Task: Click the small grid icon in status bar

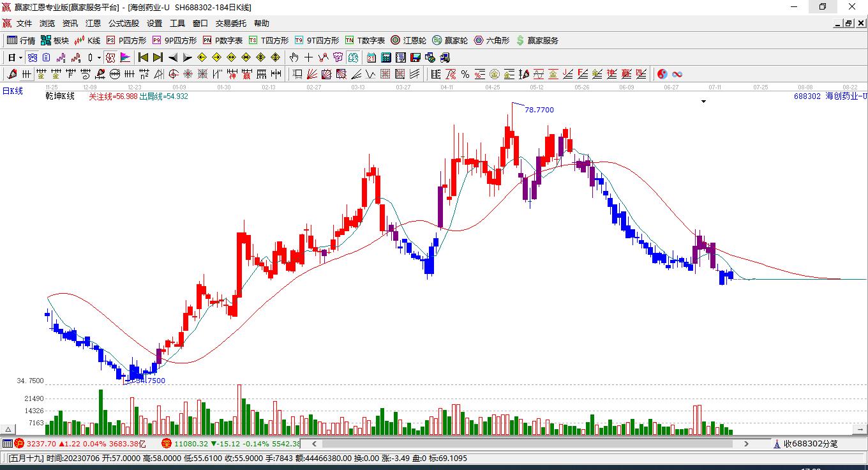Action: (x=7, y=444)
